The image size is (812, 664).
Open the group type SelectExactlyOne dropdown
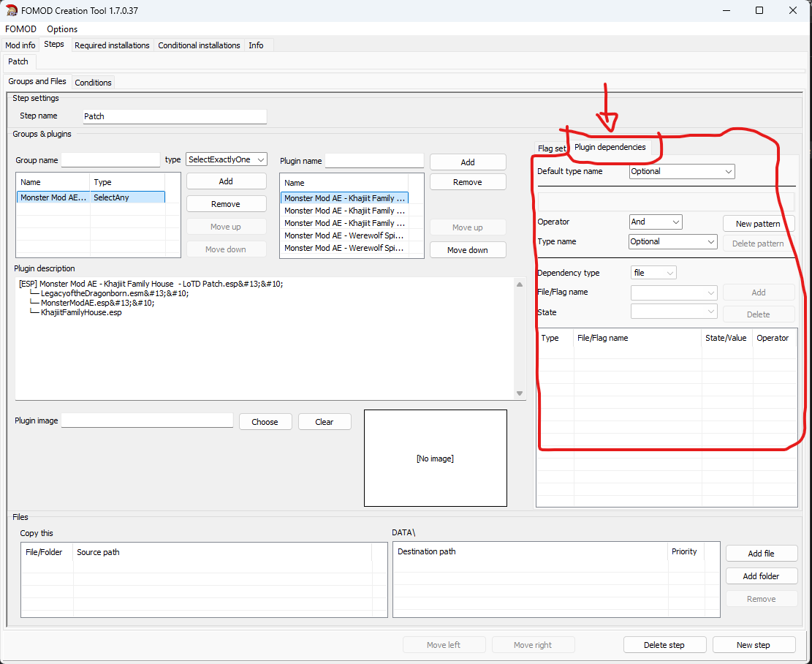(x=227, y=159)
